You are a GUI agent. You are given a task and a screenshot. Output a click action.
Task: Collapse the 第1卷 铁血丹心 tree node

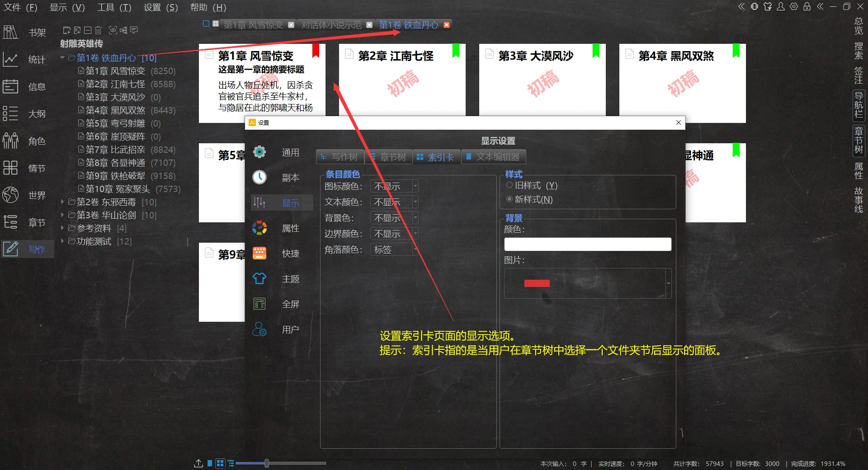click(62, 58)
